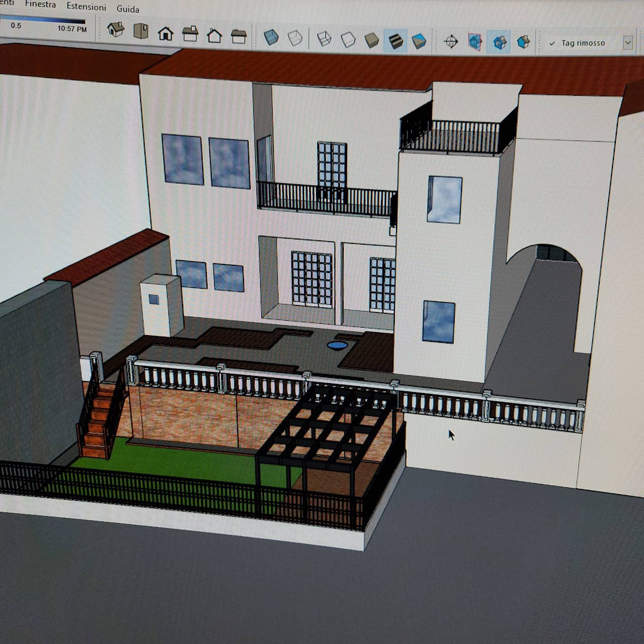644x644 pixels.
Task: Toggle Back Edges style
Action: click(x=295, y=38)
